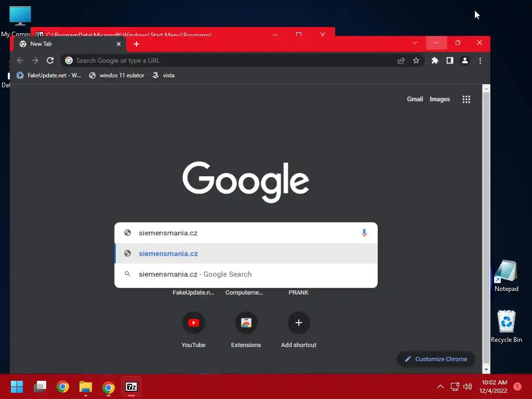The image size is (532, 399).
Task: Open the YouTube shortcut tile
Action: click(x=193, y=329)
